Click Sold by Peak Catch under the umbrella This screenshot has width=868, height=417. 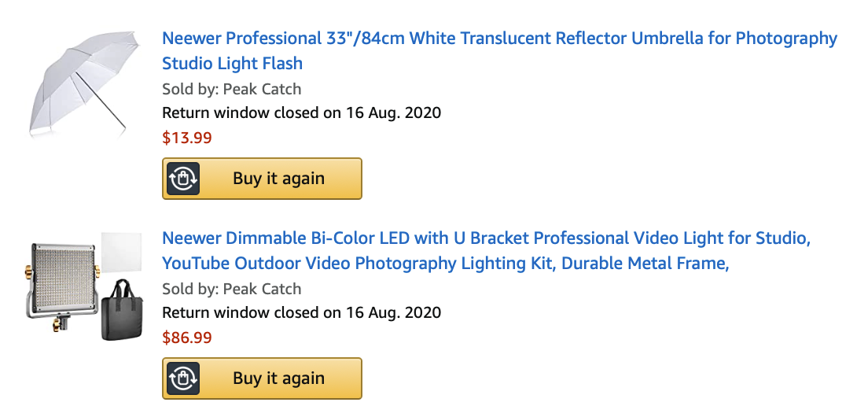[x=231, y=89]
